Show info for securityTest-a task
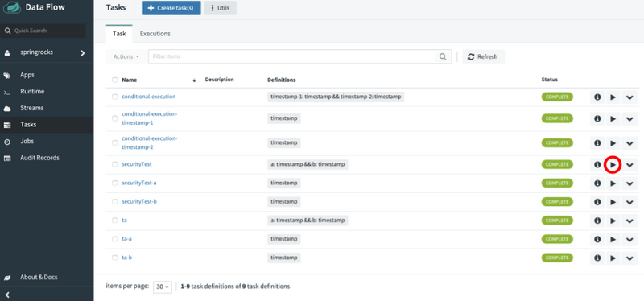 point(597,183)
